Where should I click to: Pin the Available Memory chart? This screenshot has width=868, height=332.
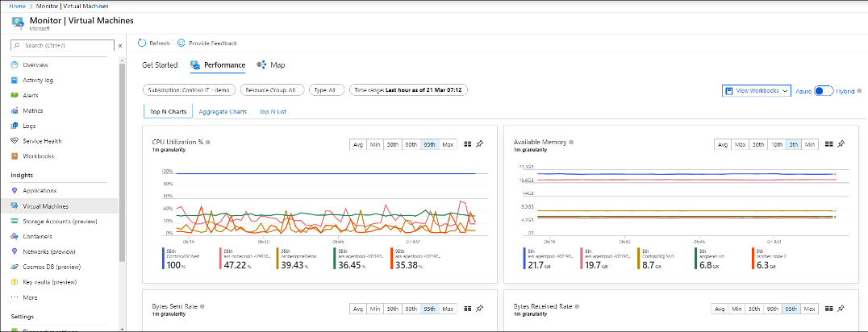tap(841, 144)
